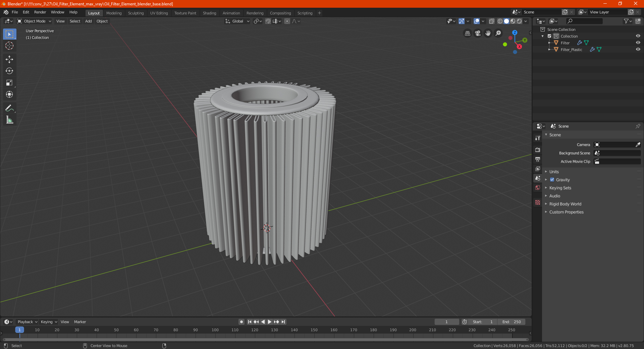Toggle auto keying record button

click(241, 322)
